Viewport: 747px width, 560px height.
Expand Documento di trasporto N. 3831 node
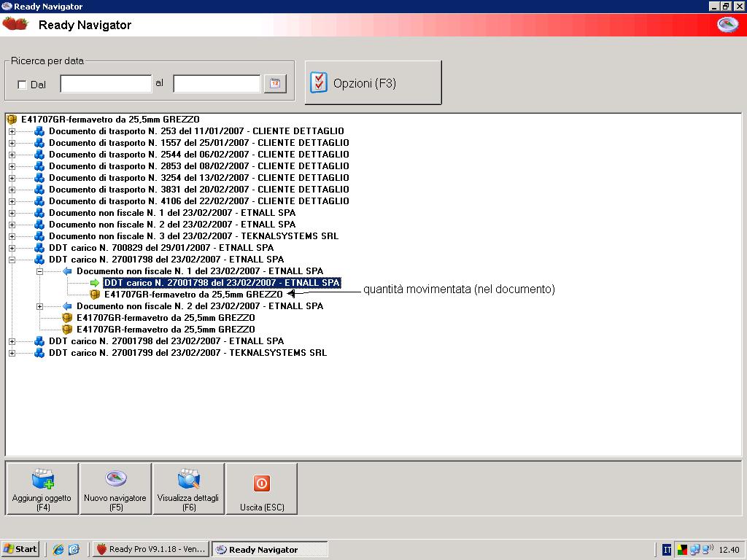coord(12,190)
